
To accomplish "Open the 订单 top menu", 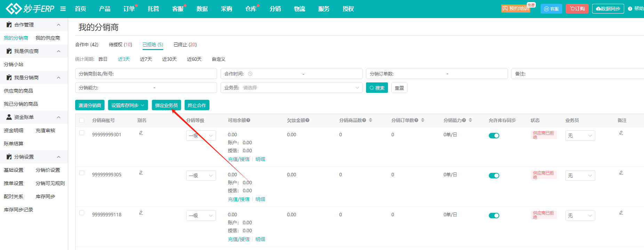I will (129, 9).
